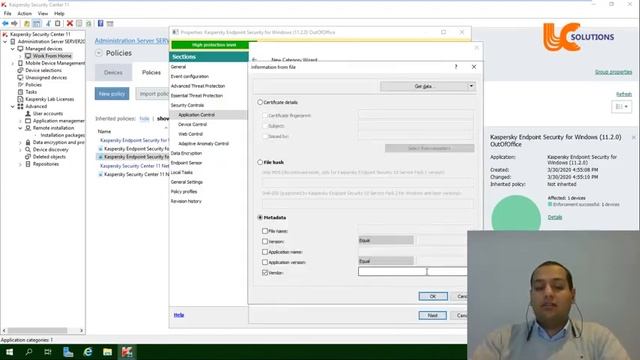The width and height of the screenshot is (640, 360).
Task: Open File Explorer from the taskbar
Action: pyautogui.click(x=107, y=352)
